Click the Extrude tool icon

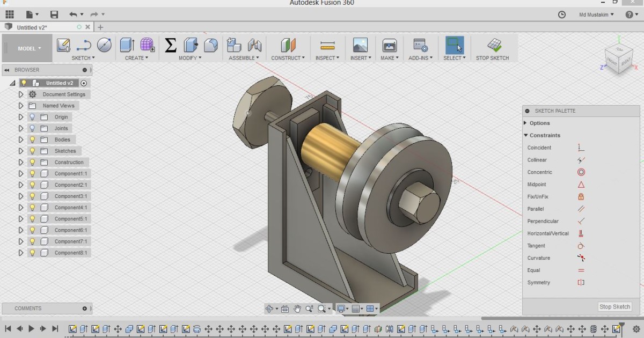point(127,45)
